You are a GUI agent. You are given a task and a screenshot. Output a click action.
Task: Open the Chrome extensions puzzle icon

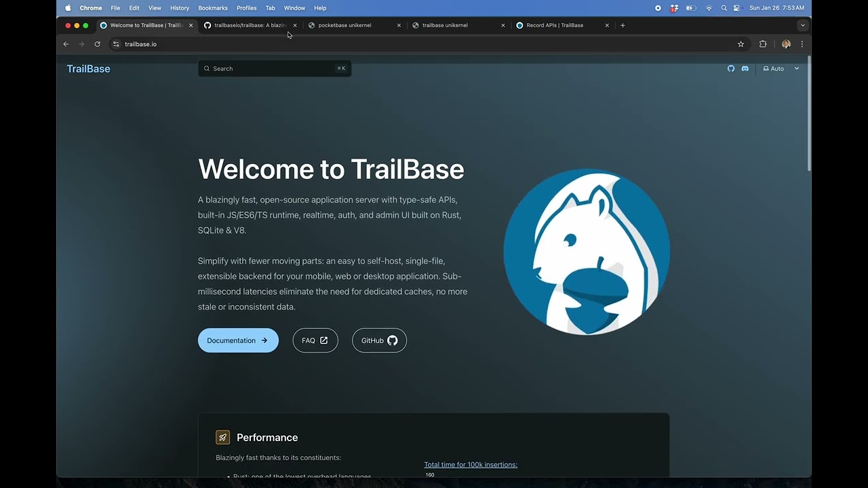click(x=763, y=44)
